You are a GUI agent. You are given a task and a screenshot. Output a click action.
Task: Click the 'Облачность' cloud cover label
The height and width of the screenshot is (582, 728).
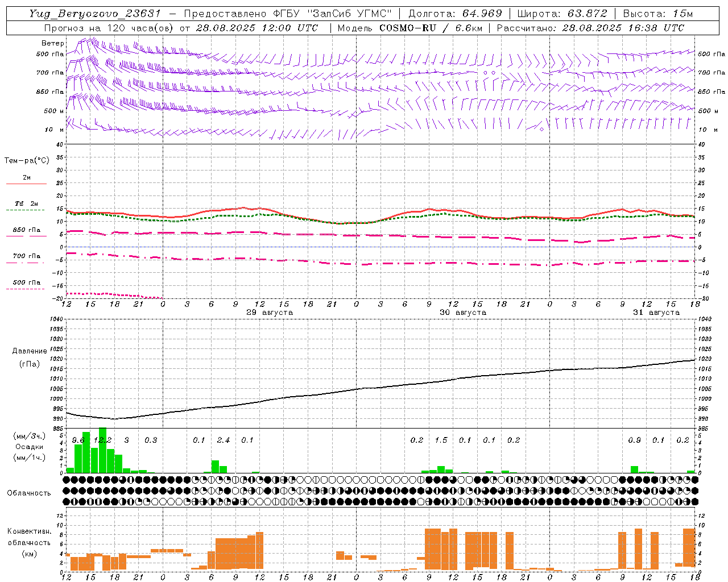pyautogui.click(x=29, y=493)
